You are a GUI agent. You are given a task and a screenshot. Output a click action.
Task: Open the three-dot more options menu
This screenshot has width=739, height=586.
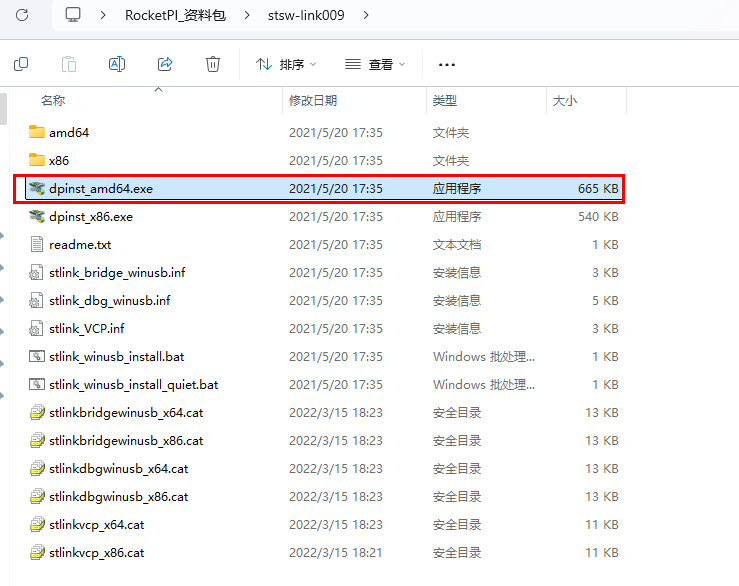coord(447,64)
